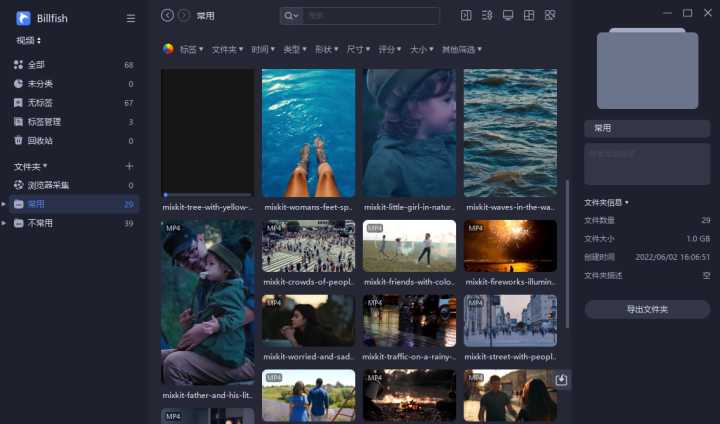
Task: Select the 不常用 folder
Action: (x=73, y=223)
